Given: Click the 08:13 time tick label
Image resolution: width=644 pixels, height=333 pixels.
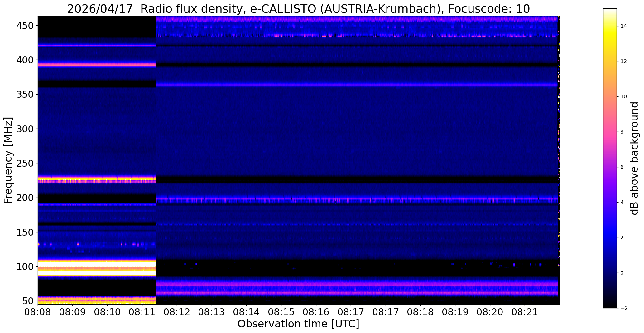Looking at the screenshot, I should click(212, 312).
